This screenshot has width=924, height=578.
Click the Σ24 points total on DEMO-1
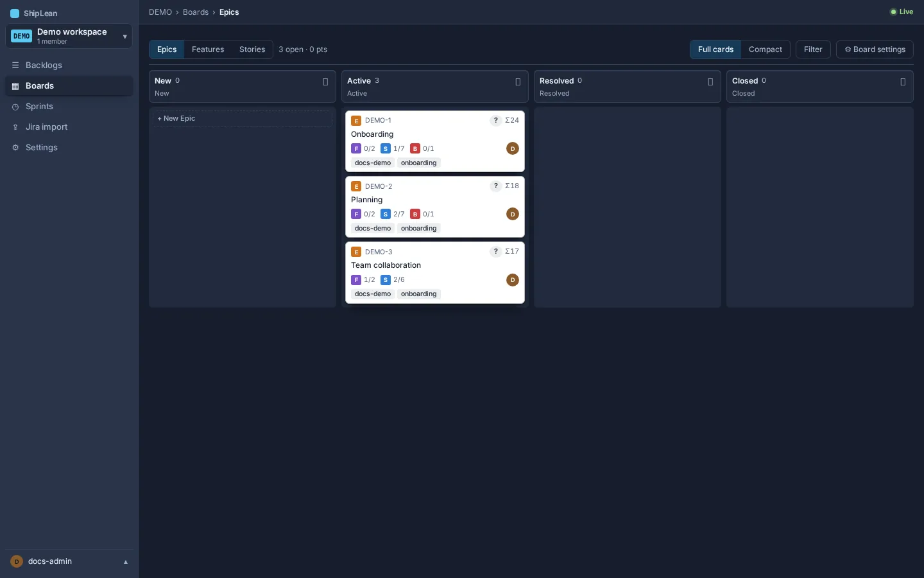click(x=512, y=121)
